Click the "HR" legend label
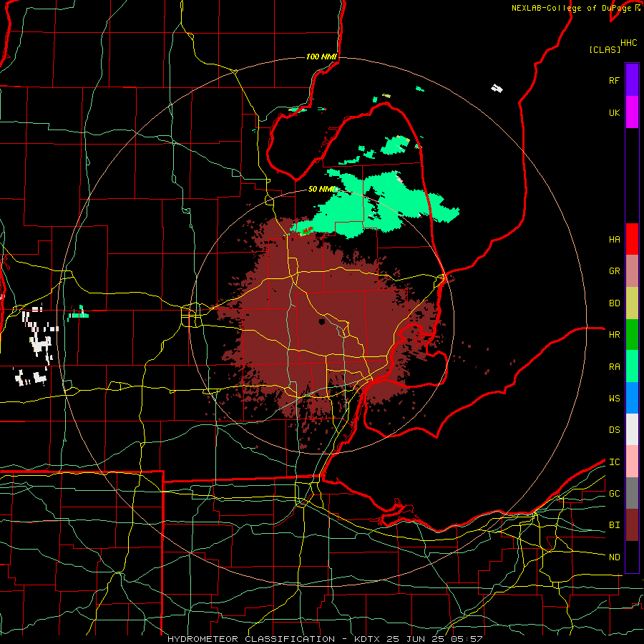Viewport: 644px width, 644px height. click(x=614, y=335)
